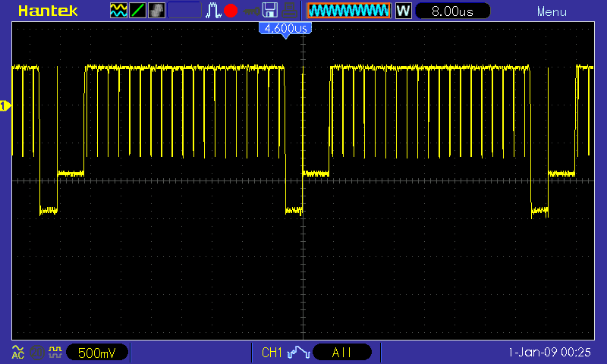Open the Menu
Screen dimensions: 607x364
pos(552,12)
